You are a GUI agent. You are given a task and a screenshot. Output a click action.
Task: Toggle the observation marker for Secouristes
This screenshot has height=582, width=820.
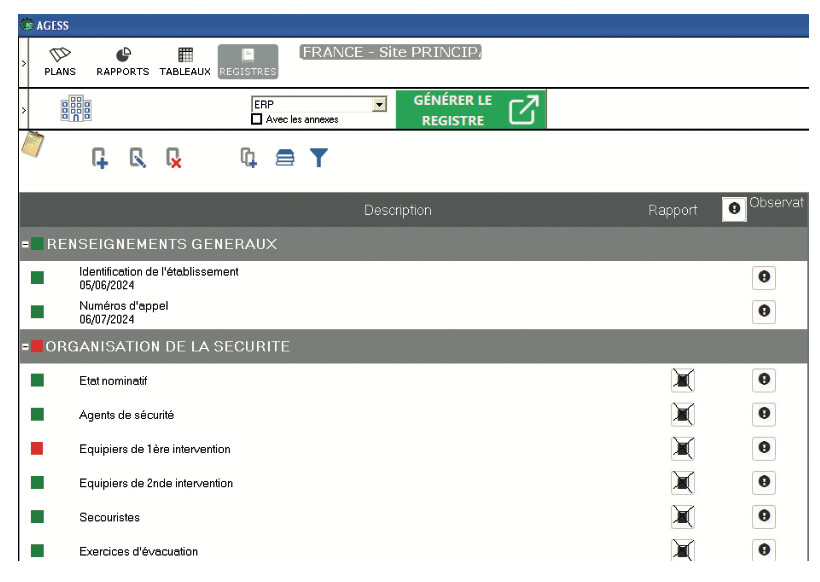point(763,517)
